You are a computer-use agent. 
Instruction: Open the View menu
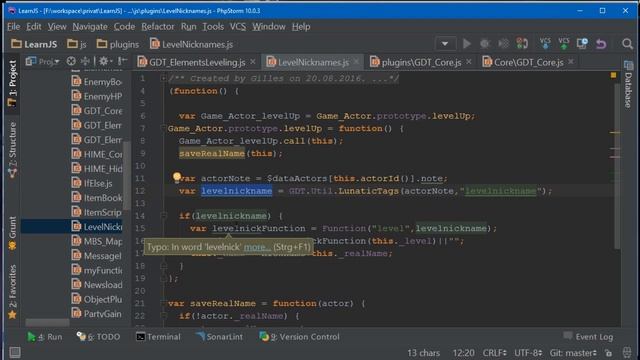[57, 27]
